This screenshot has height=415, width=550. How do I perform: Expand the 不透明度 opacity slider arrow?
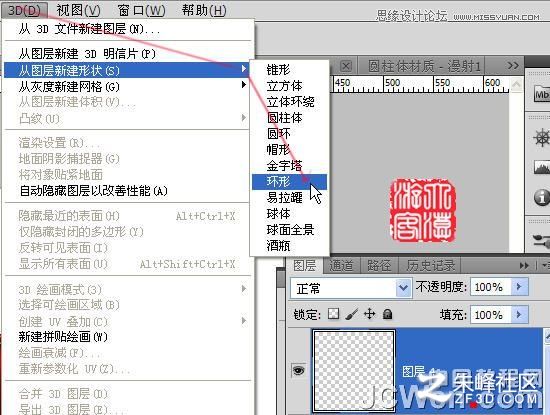519,287
